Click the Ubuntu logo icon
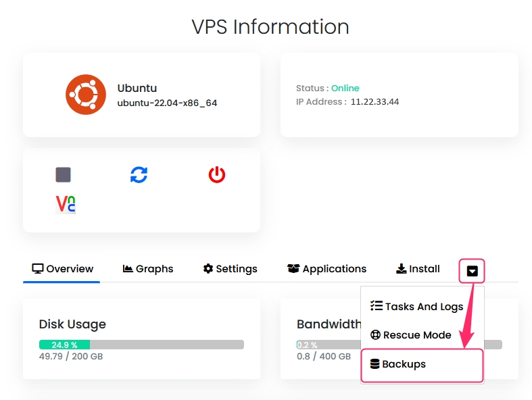This screenshot has height=400, width=532. point(86,95)
